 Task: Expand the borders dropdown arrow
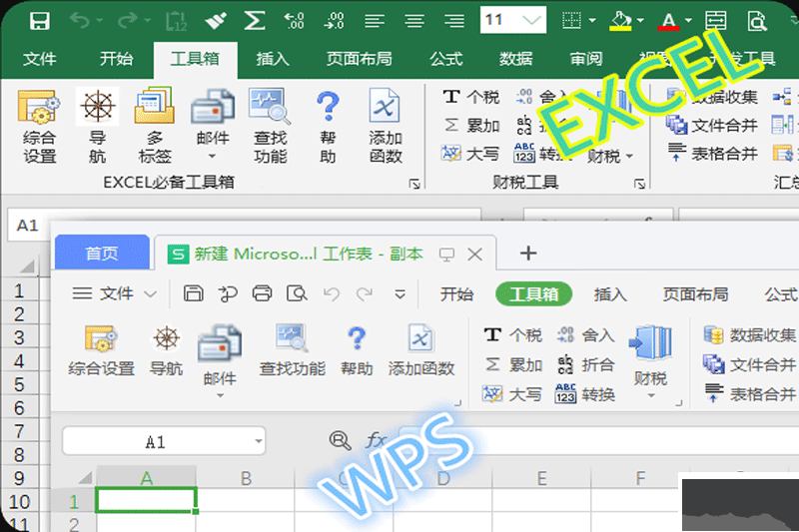click(592, 20)
